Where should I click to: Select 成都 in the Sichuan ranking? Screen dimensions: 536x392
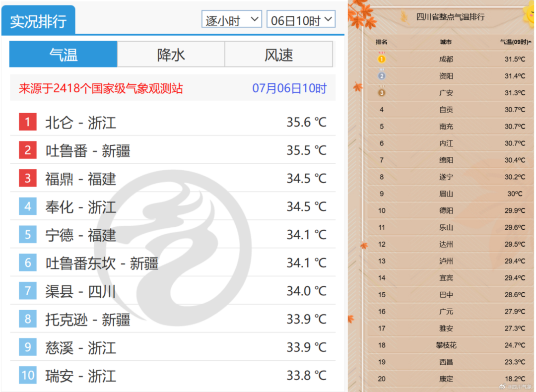pyautogui.click(x=446, y=59)
